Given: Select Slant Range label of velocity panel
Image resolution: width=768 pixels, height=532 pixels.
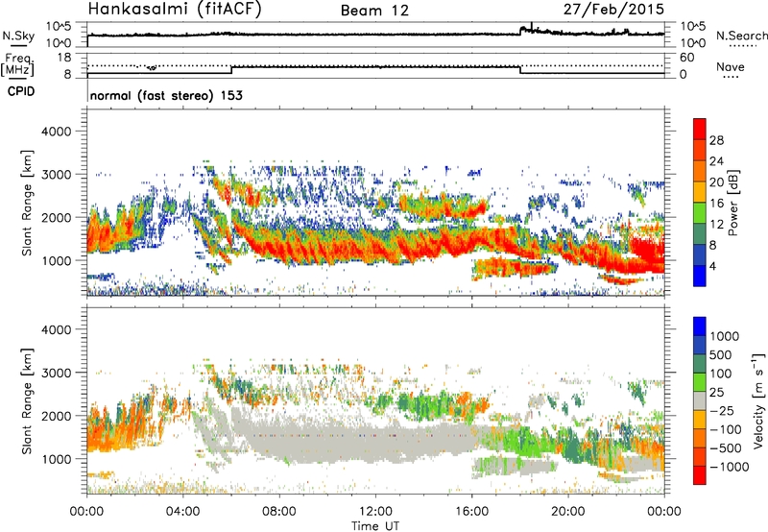Looking at the screenshot, I should point(27,400).
